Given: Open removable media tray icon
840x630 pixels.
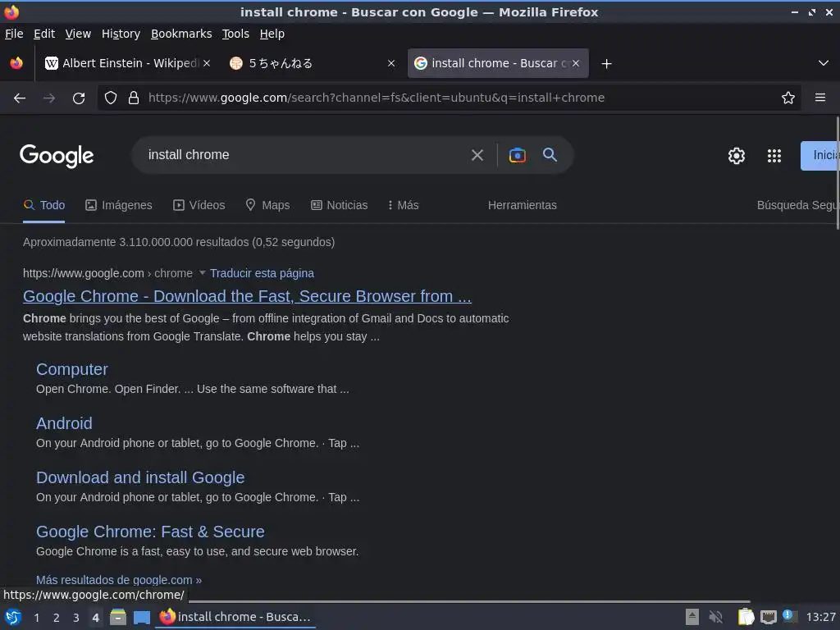Looking at the screenshot, I should pyautogui.click(x=692, y=617).
